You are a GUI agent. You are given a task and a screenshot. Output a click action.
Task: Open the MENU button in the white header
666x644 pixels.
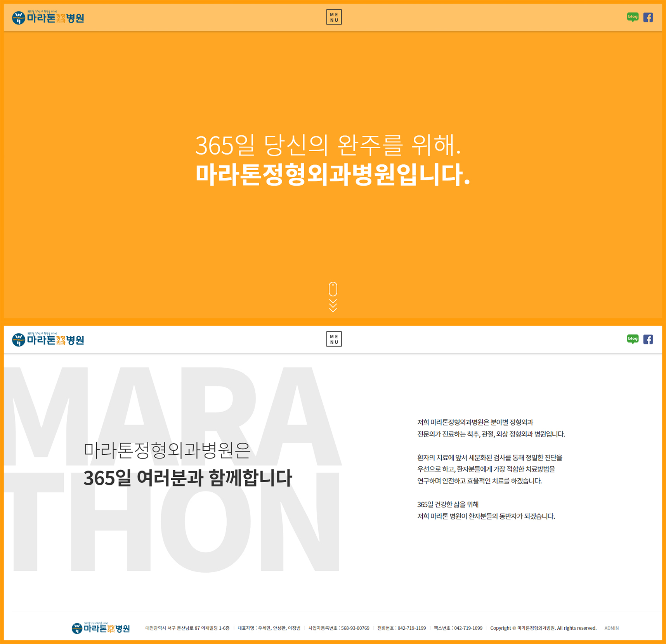coord(334,339)
